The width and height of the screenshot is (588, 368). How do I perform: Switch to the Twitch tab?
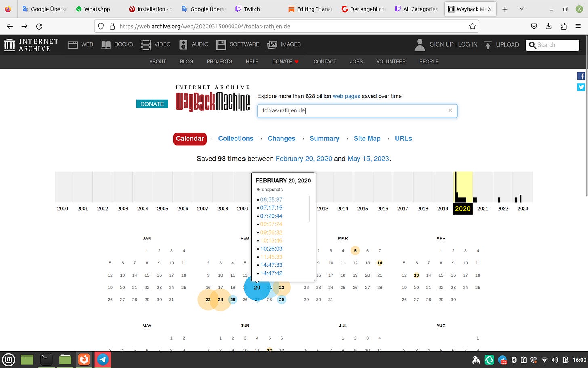(248, 9)
